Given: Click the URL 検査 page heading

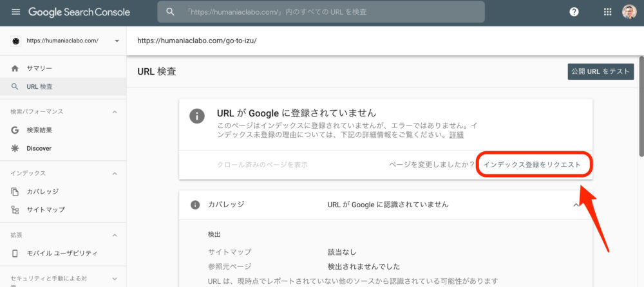Looking at the screenshot, I should 156,71.
